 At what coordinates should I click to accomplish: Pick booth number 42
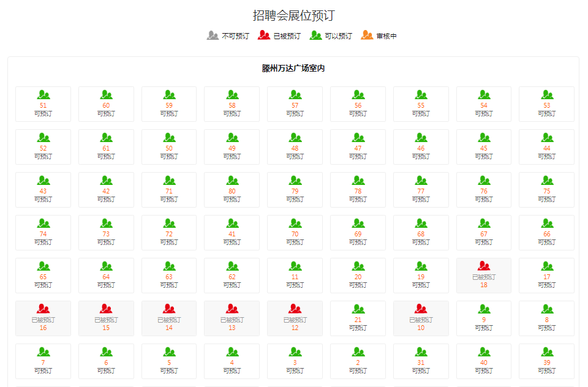pyautogui.click(x=106, y=190)
